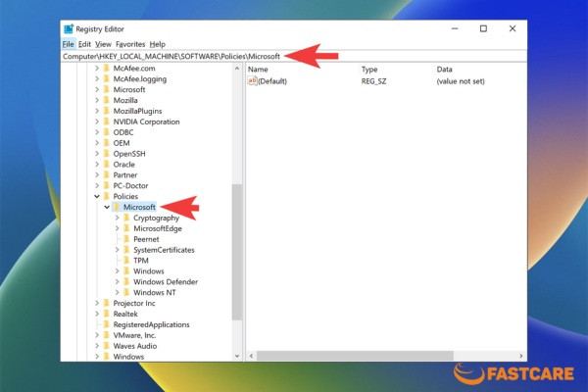Expand the Mozilla key
Viewport: 588px width, 392px height.
click(x=97, y=100)
